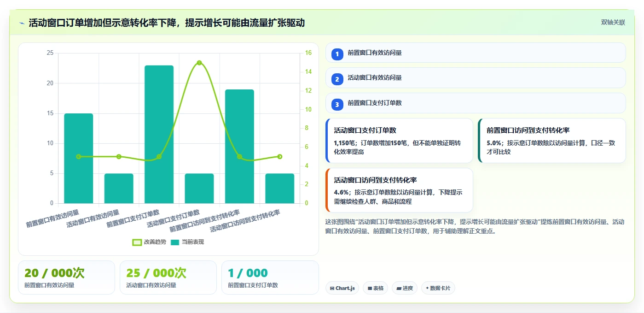The image size is (644, 313).
Task: Select list item 前置窗口有效访问量
Action: tap(476, 53)
